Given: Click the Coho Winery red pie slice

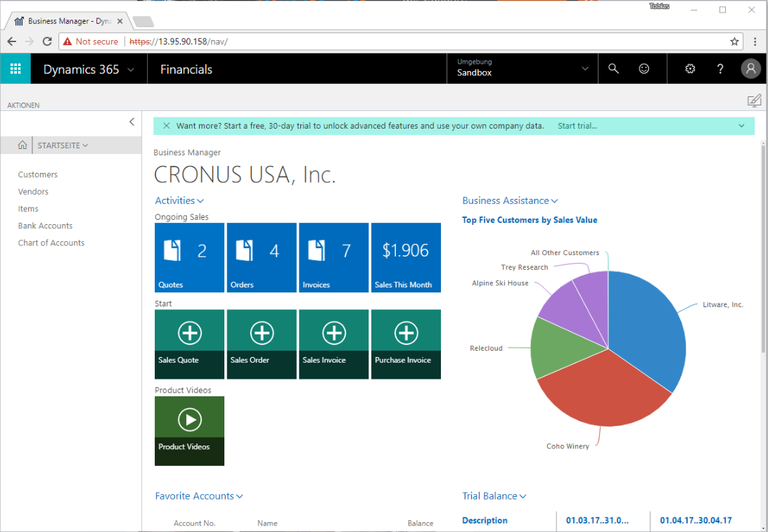Looking at the screenshot, I should 605,391.
